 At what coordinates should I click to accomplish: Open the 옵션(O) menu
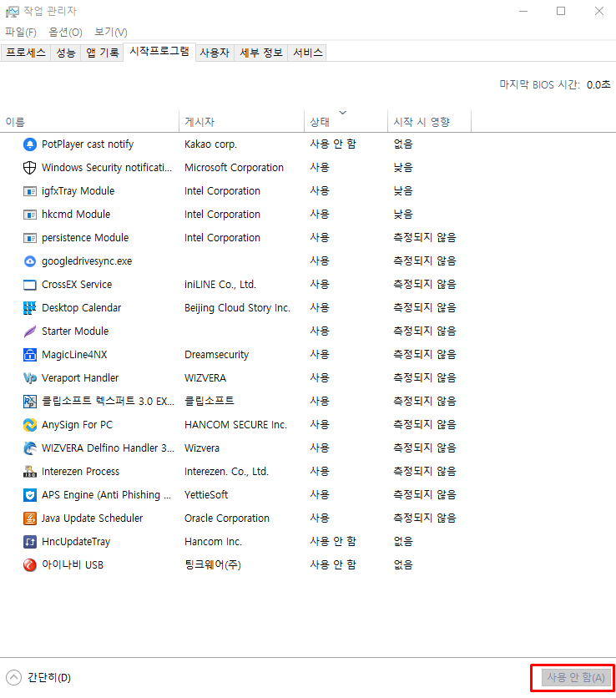tap(65, 32)
